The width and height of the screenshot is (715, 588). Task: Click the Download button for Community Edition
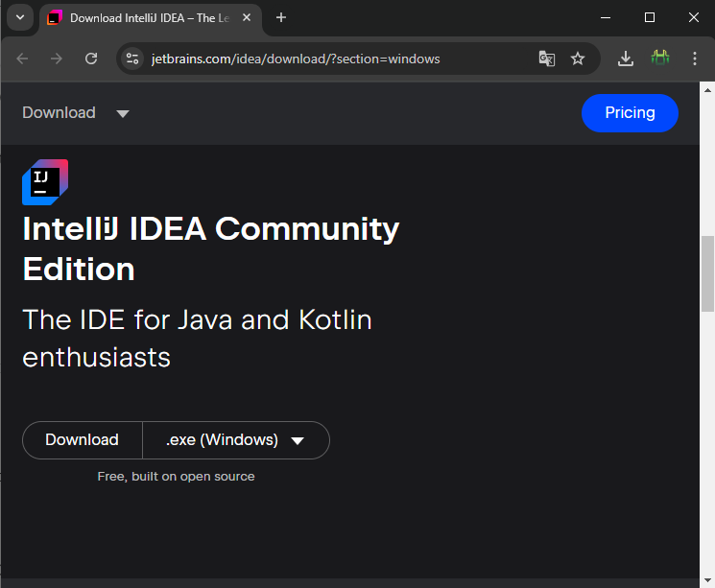(83, 440)
